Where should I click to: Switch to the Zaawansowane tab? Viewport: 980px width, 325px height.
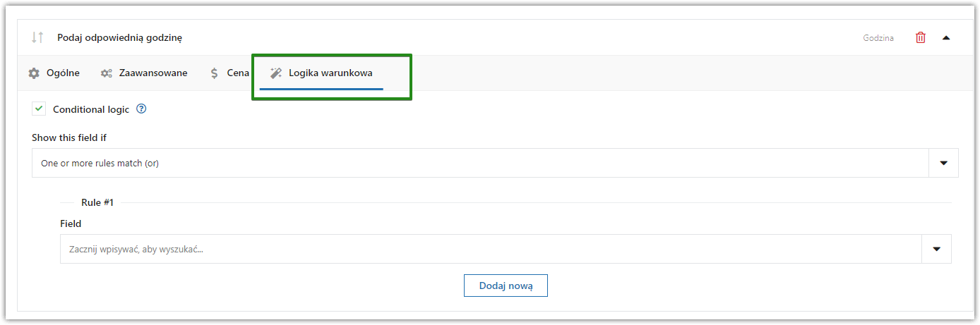[x=153, y=73]
